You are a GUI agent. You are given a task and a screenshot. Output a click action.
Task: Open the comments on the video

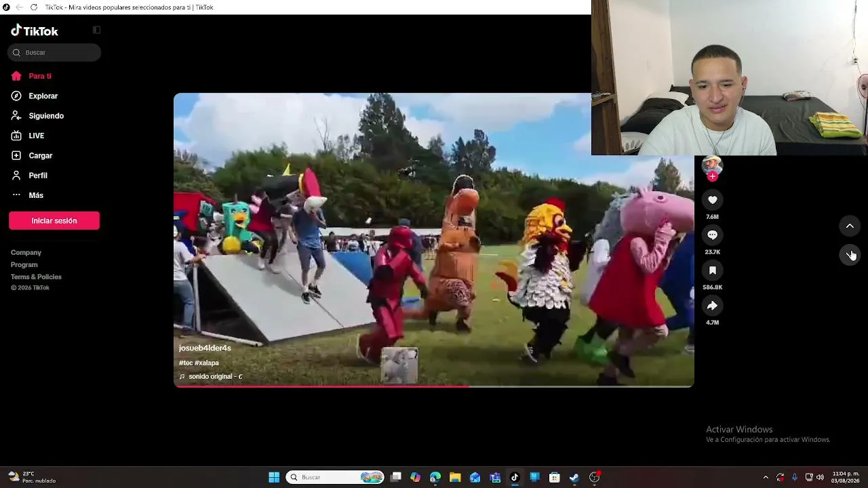pos(712,235)
